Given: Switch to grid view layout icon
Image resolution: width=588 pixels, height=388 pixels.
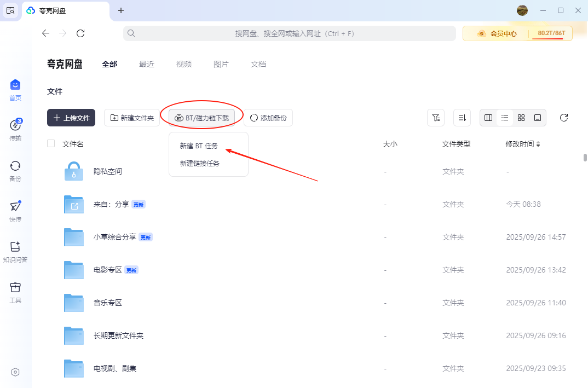Looking at the screenshot, I should tap(521, 118).
